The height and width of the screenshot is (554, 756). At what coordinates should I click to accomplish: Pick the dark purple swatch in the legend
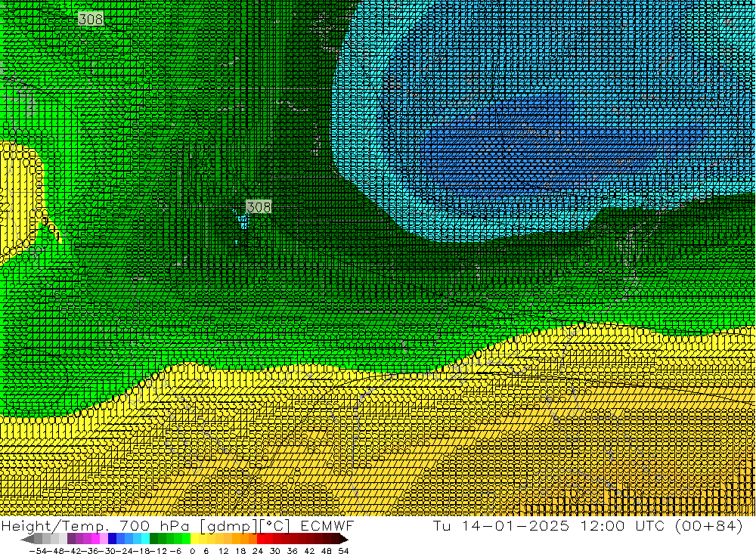72,540
